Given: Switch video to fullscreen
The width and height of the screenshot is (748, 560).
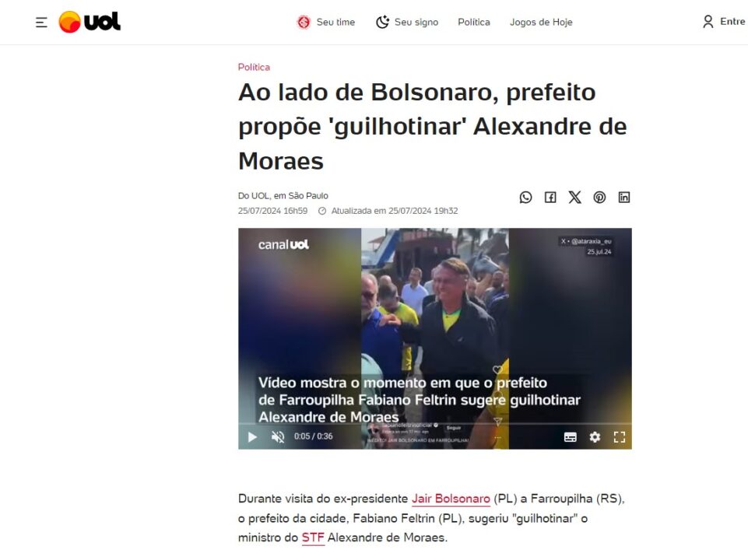Looking at the screenshot, I should [x=620, y=437].
